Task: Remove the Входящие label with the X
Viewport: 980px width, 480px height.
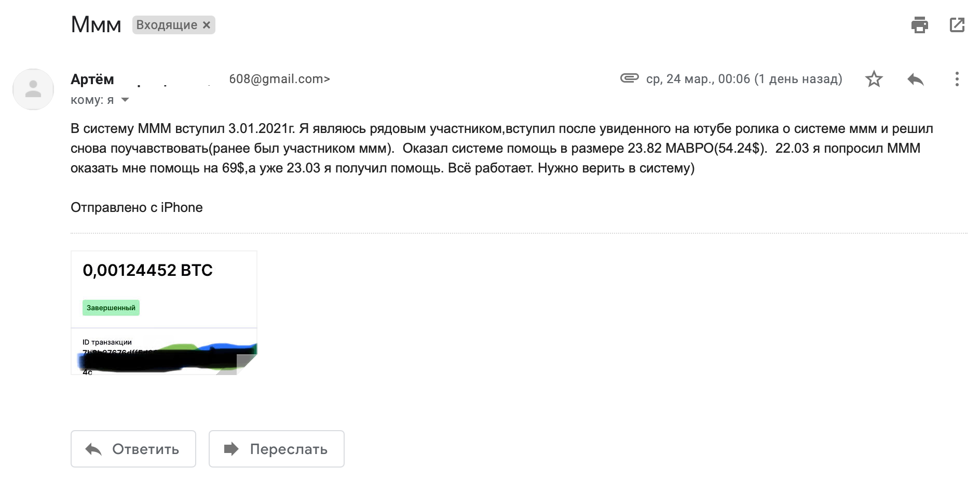Action: (208, 24)
